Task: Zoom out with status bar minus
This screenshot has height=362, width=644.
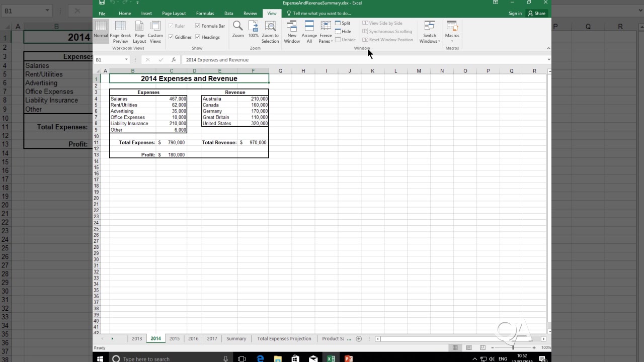Action: (x=493, y=347)
